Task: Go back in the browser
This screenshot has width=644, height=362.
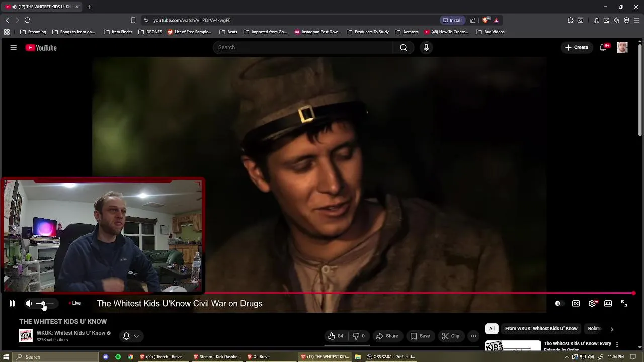Action: 7,20
